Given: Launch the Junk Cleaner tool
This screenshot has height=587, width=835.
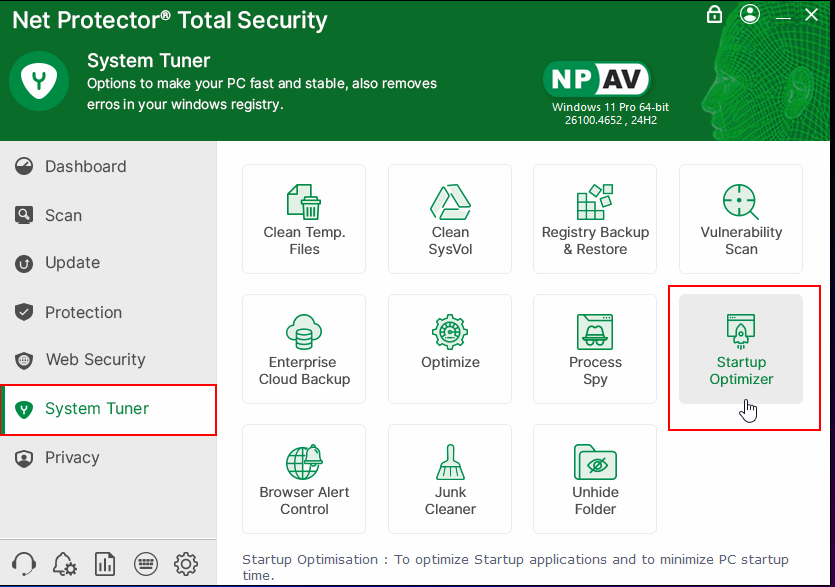Looking at the screenshot, I should tap(450, 479).
